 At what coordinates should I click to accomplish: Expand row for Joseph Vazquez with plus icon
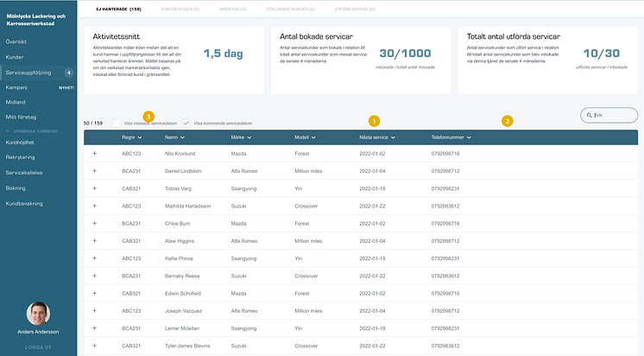[x=94, y=310]
